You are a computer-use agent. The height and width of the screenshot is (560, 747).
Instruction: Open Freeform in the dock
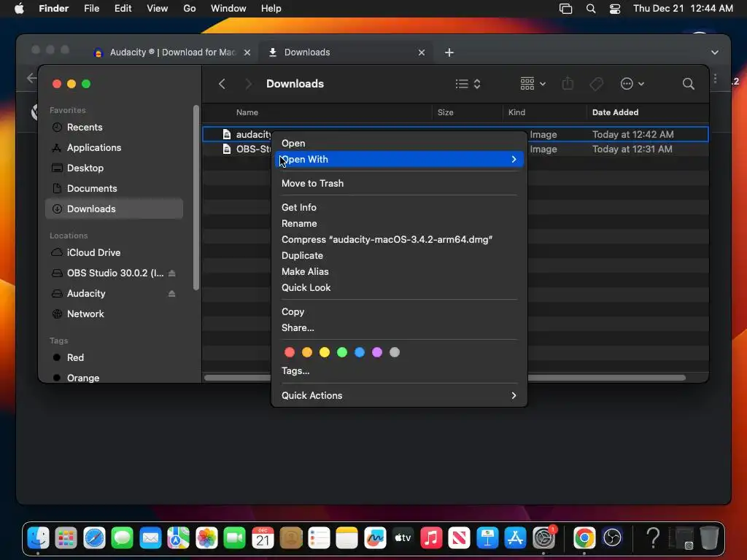375,538
